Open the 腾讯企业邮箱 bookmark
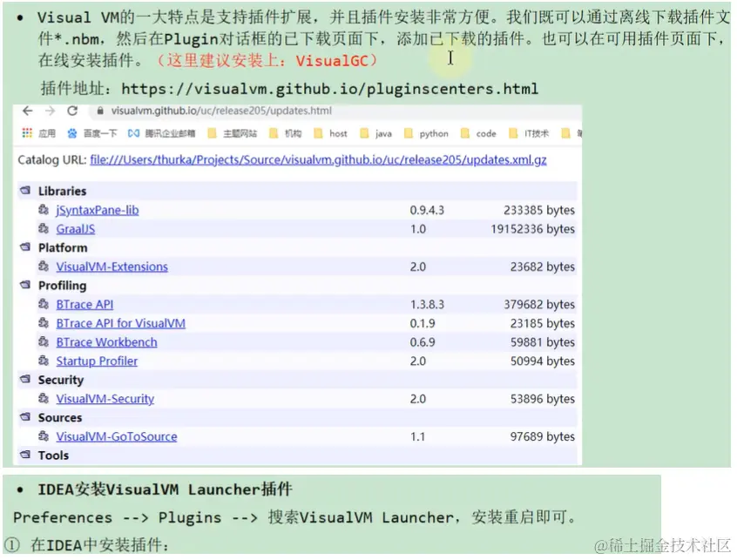This screenshot has width=737, height=560. click(x=161, y=133)
